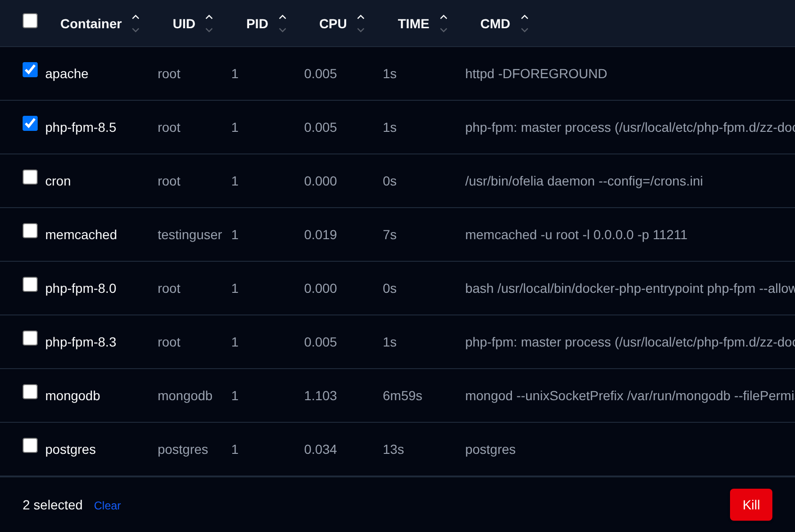Check the php-fpm-8.3 container checkbox
Viewport: 795px width, 532px height.
pos(30,338)
